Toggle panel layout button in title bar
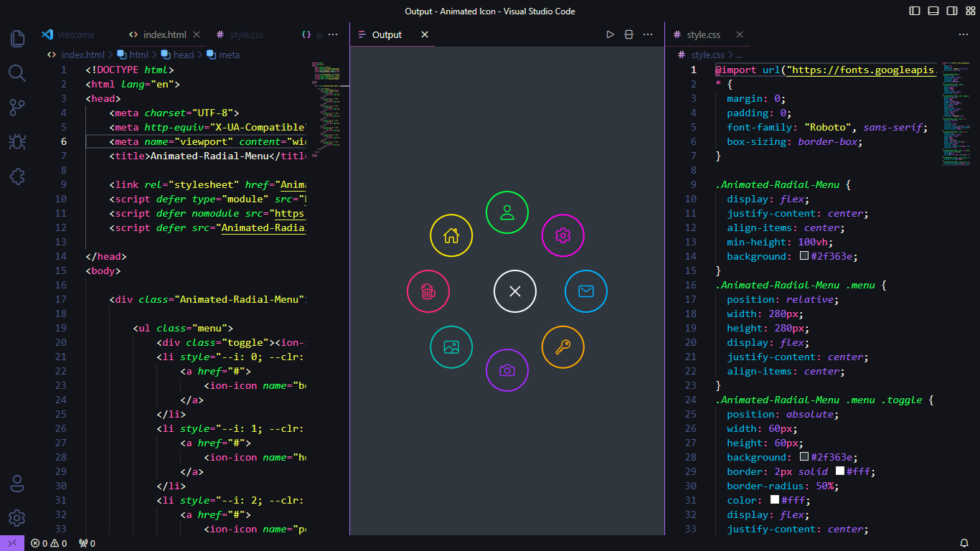The image size is (980, 551). 933,11
